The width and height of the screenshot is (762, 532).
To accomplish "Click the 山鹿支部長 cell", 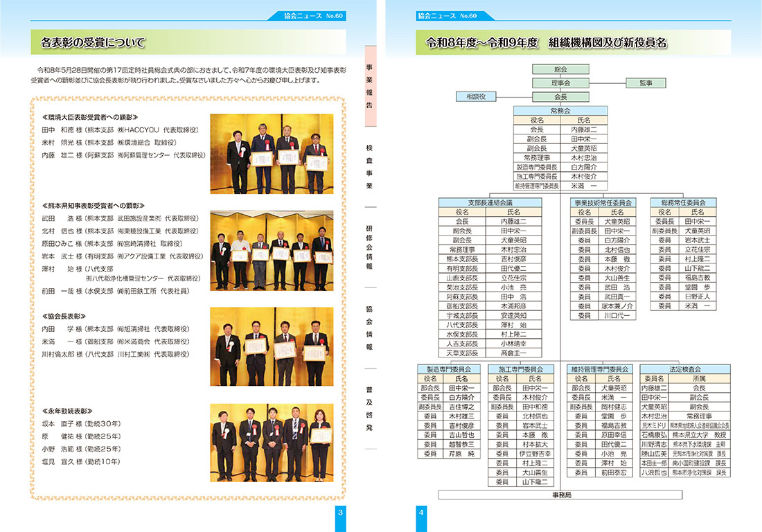I will pos(462,278).
